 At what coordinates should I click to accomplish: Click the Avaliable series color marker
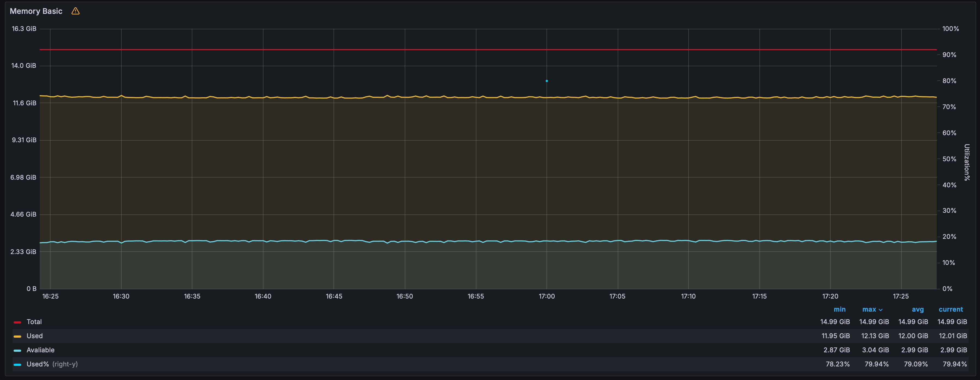pyautogui.click(x=17, y=350)
